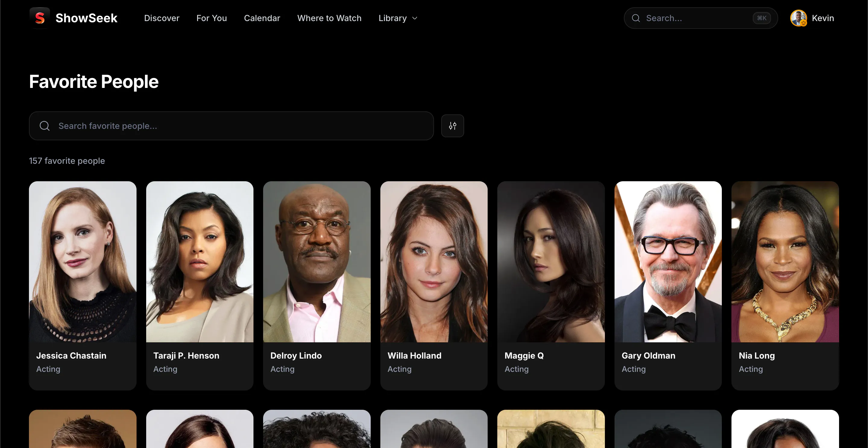Click Acting label under Maggie Q
This screenshot has height=448, width=868.
(x=517, y=369)
